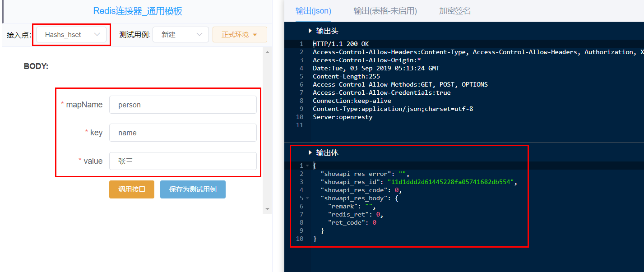The width and height of the screenshot is (644, 272).
Task: Switch to the 输出(表格-未启用) tab
Action: (x=385, y=11)
